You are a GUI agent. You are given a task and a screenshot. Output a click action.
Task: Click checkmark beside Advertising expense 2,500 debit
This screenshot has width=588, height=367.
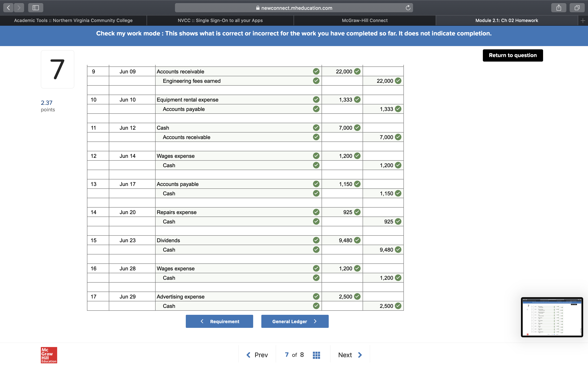[x=357, y=296]
